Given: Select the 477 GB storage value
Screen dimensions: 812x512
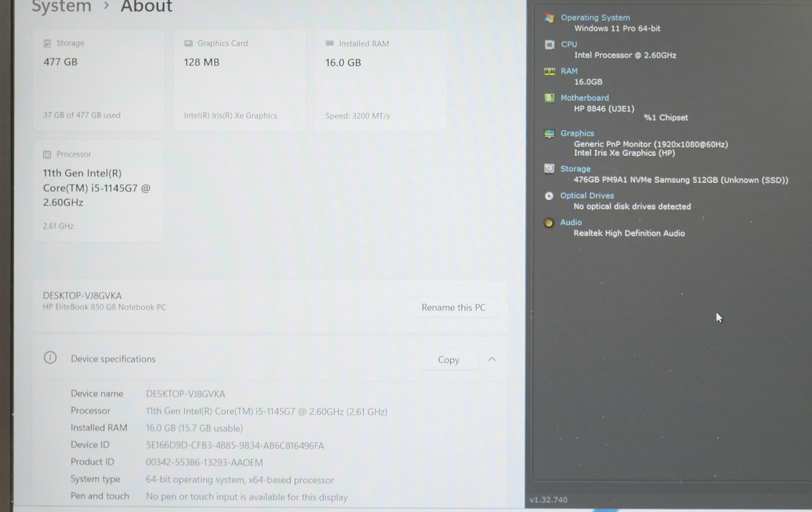Looking at the screenshot, I should pyautogui.click(x=60, y=62).
